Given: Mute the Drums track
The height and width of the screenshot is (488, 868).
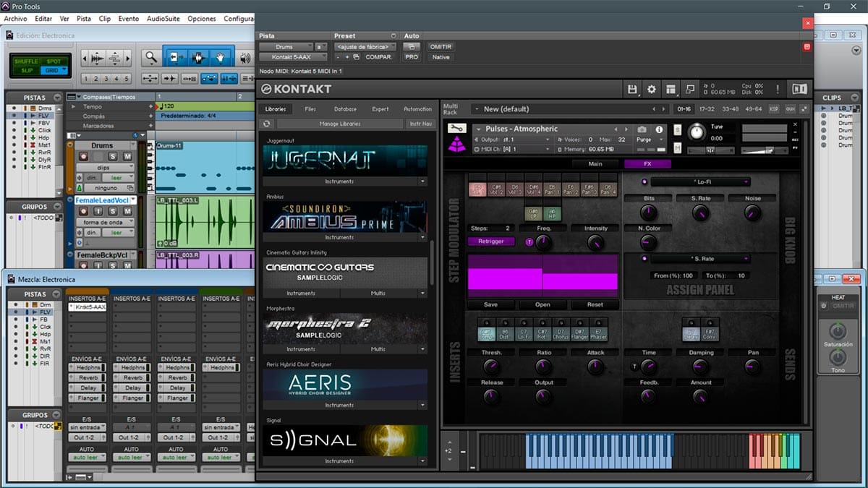Looking at the screenshot, I should (127, 157).
